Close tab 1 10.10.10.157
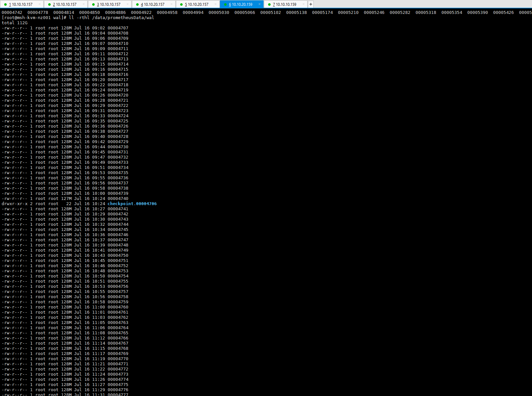 tap(39, 4)
